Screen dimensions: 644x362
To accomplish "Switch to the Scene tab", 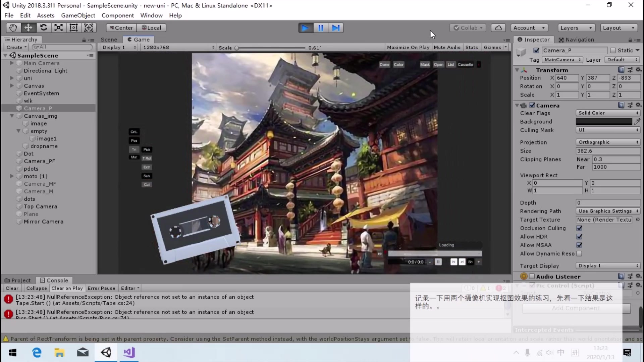I will (109, 40).
